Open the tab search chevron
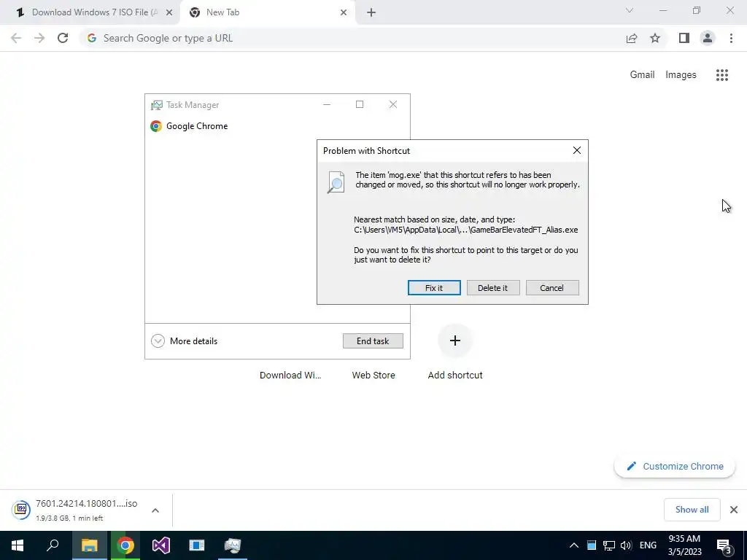Screen dimensions: 747x560 [x=630, y=10]
